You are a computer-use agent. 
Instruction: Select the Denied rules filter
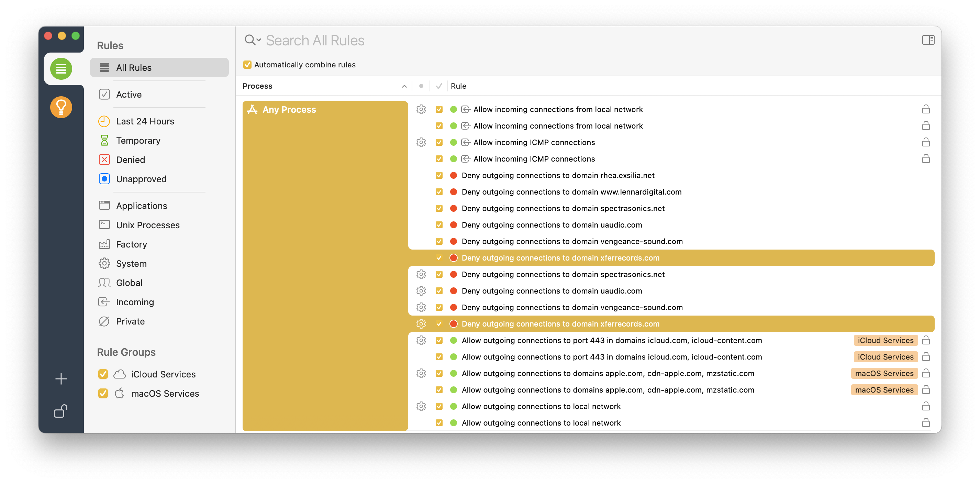point(130,160)
